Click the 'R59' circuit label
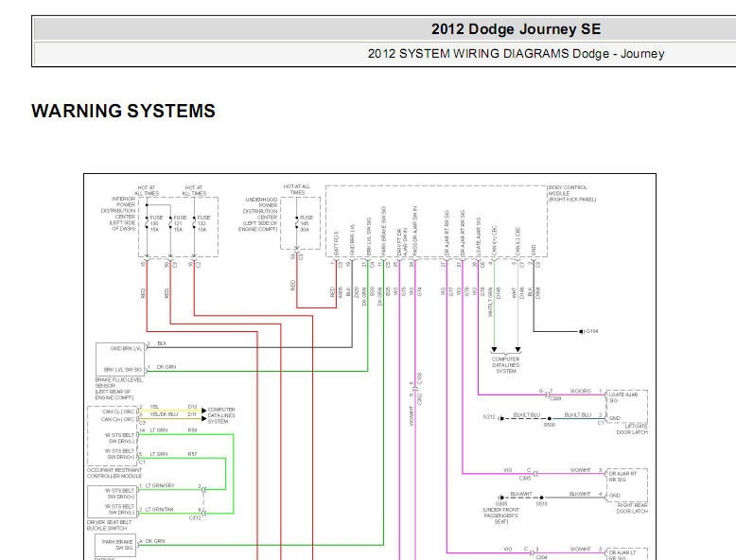This screenshot has height=560, width=736. point(192,430)
